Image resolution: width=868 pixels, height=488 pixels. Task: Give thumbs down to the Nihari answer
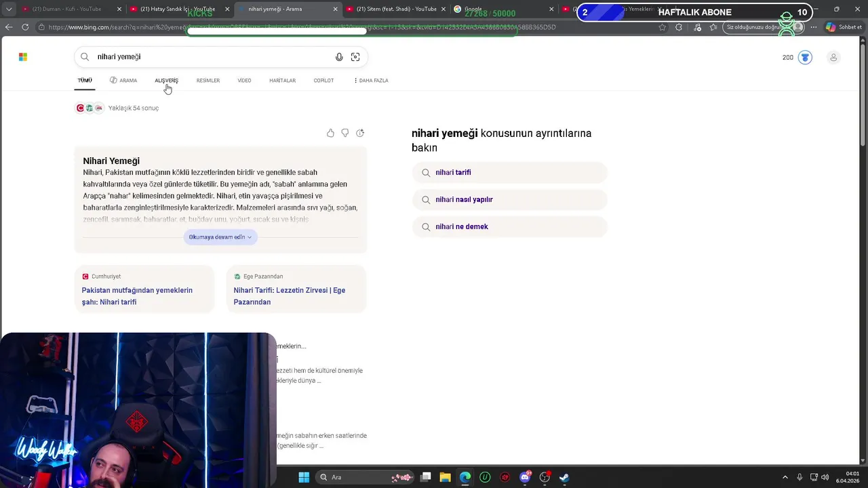(345, 133)
